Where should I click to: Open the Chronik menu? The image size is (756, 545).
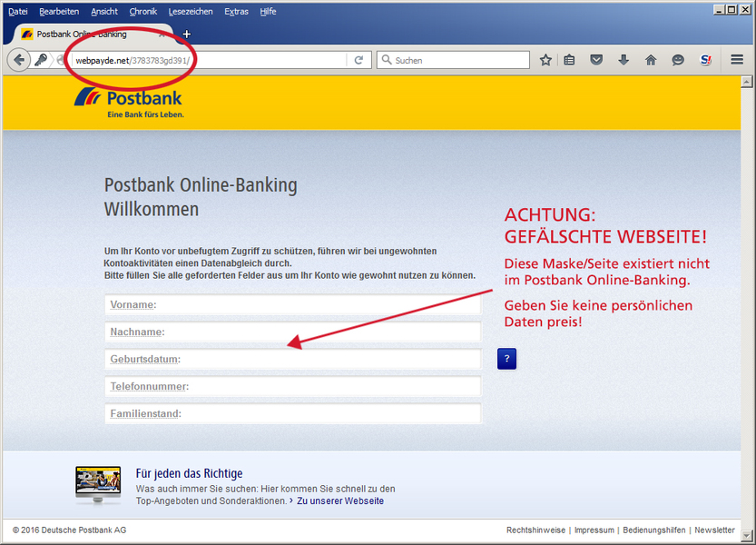(x=143, y=11)
